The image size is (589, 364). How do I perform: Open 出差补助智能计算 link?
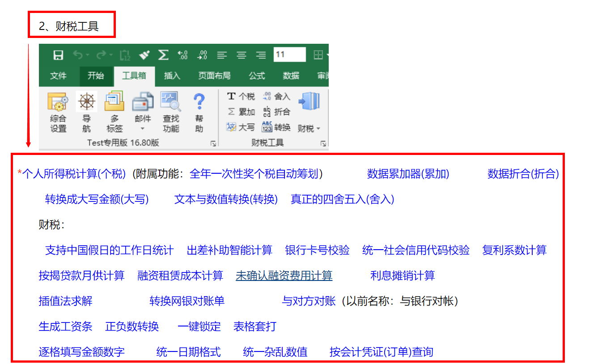click(x=229, y=250)
